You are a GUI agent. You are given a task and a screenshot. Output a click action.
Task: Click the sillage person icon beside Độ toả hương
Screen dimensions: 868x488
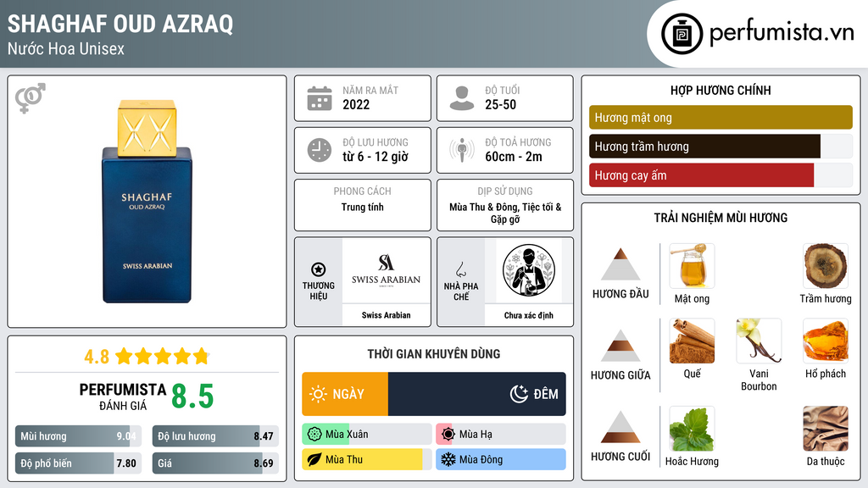coord(462,150)
